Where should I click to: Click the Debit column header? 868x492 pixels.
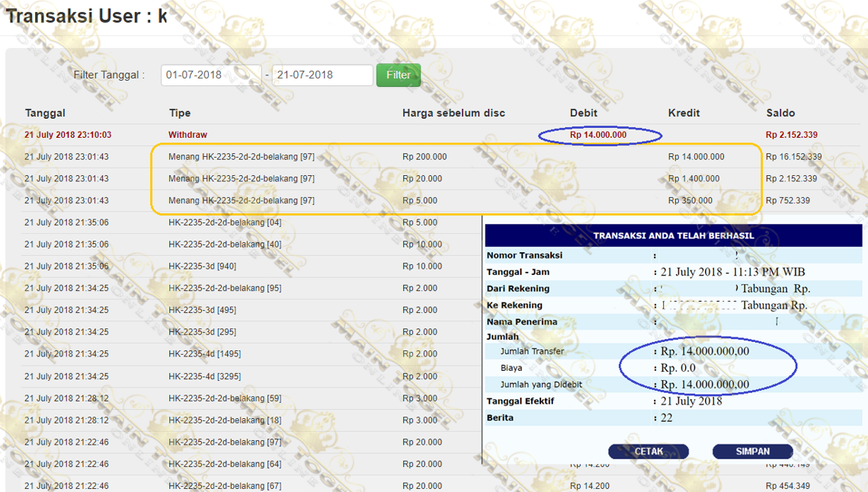(x=584, y=113)
